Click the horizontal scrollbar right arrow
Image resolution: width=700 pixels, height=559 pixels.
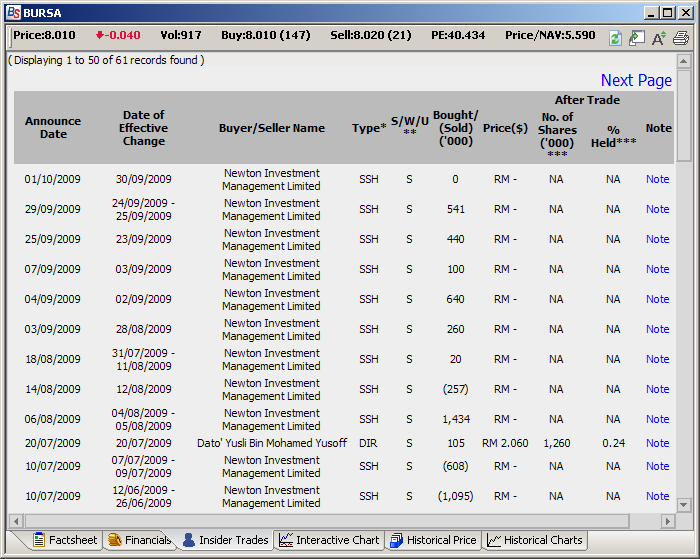click(668, 521)
